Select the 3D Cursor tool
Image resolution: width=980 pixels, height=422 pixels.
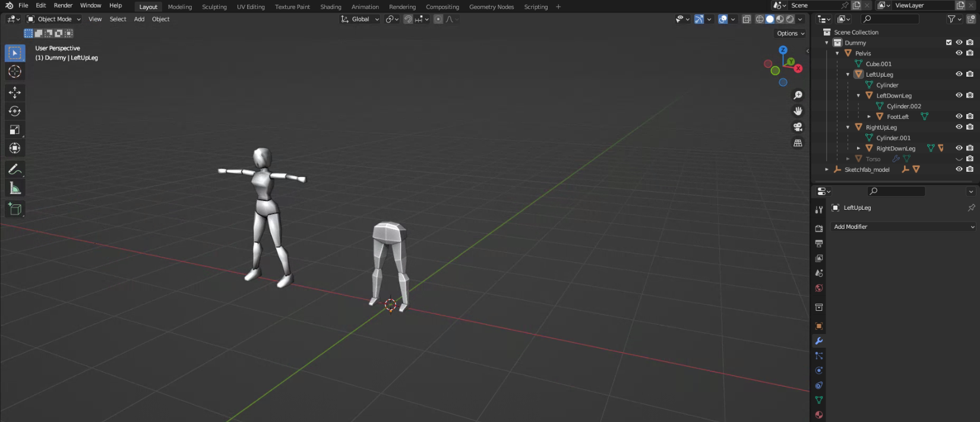tap(15, 72)
